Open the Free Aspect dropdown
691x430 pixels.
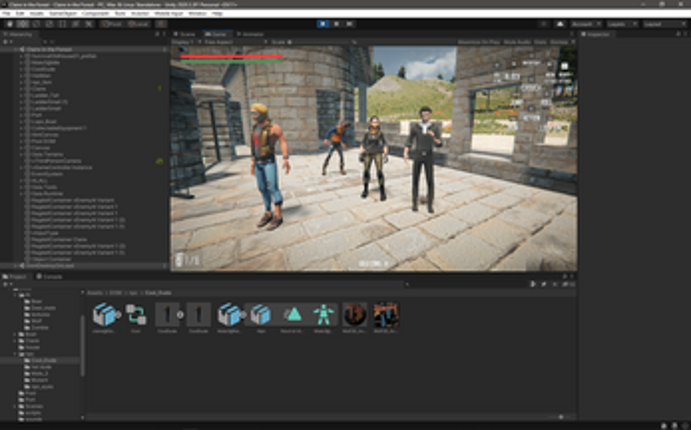tap(235, 42)
